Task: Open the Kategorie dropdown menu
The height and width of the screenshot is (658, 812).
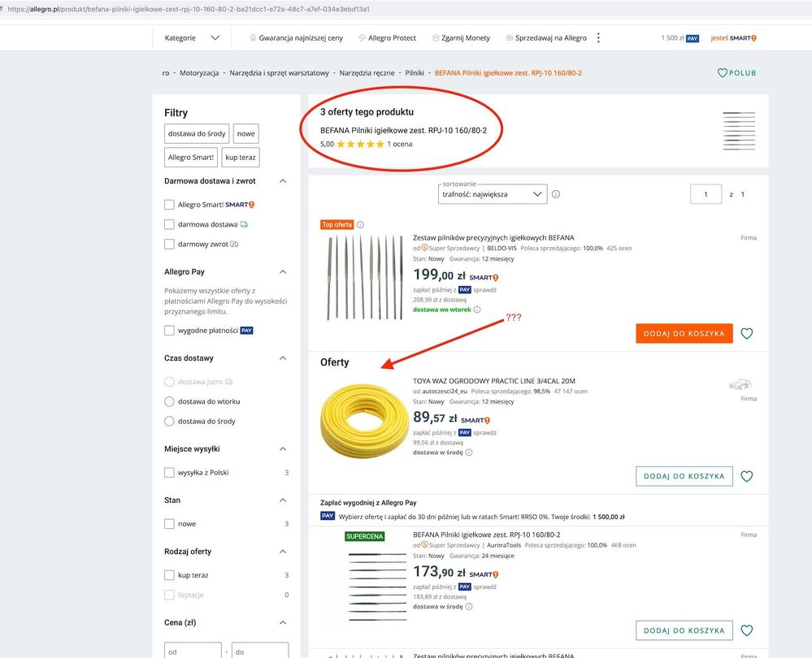Action: (x=192, y=38)
